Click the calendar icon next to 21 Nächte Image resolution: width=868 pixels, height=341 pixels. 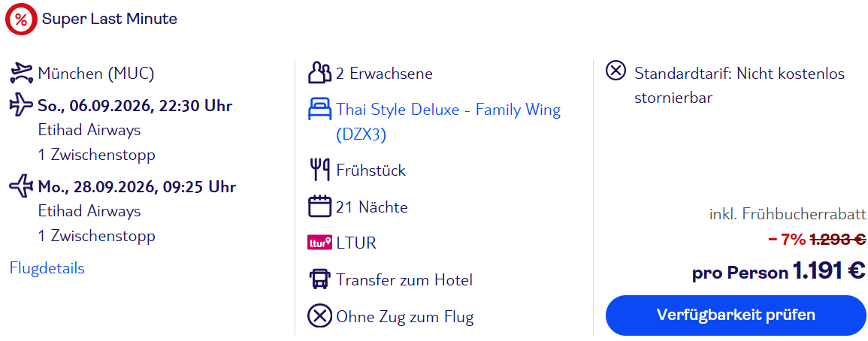coord(319,207)
